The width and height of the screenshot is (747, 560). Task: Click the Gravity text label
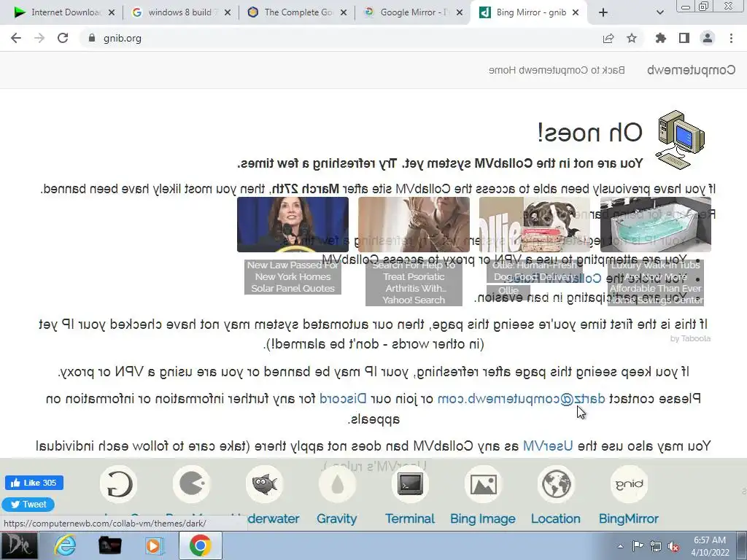[337, 518]
